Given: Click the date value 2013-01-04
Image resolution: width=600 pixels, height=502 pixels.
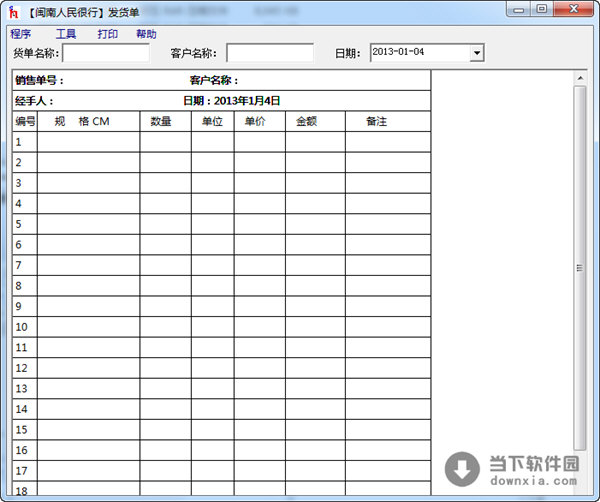Looking at the screenshot, I should point(398,52).
